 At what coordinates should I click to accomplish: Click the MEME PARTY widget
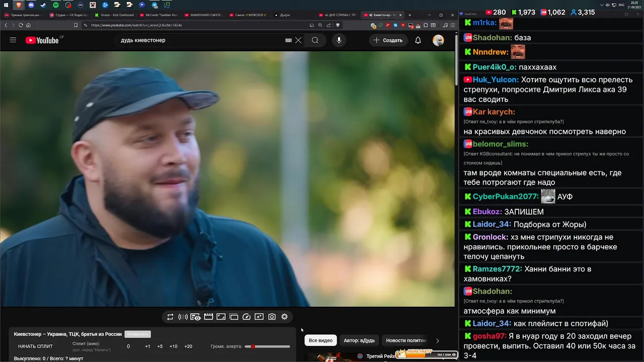[427, 354]
